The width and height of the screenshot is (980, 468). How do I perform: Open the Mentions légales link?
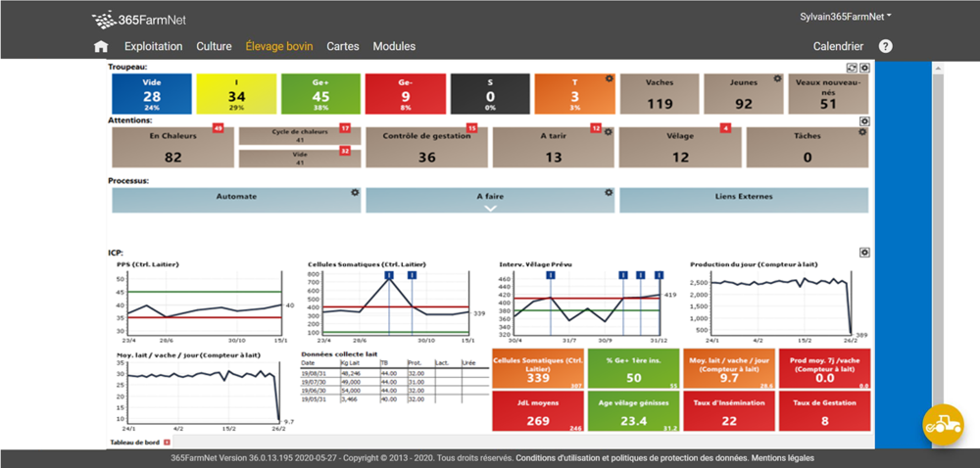click(x=784, y=458)
